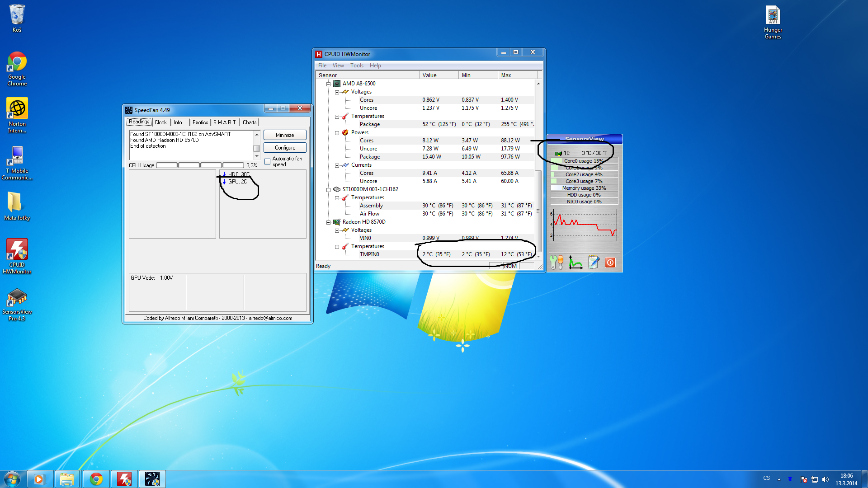Click Max column header in HWMonitor
Image resolution: width=868 pixels, height=488 pixels.
click(x=517, y=75)
